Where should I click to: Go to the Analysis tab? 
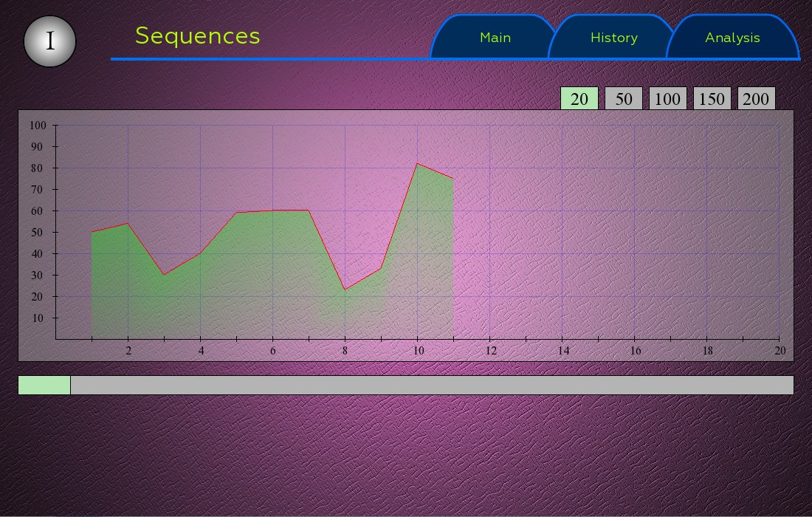pos(732,38)
